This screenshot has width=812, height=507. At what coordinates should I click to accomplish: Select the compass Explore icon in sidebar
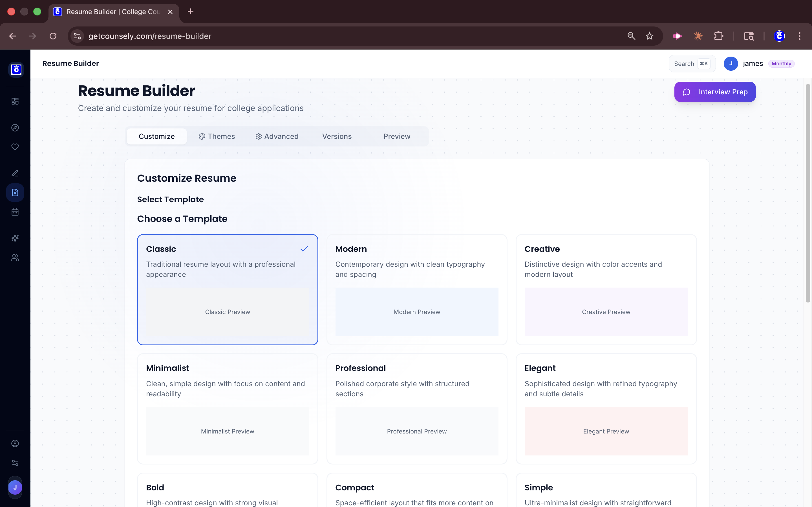pos(15,127)
